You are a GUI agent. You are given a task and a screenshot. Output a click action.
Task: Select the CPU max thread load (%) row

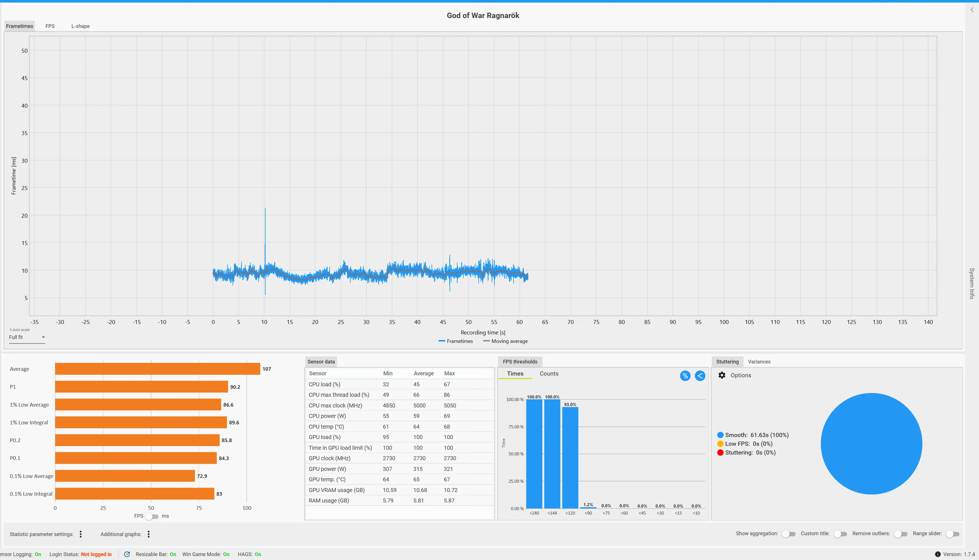(x=400, y=394)
